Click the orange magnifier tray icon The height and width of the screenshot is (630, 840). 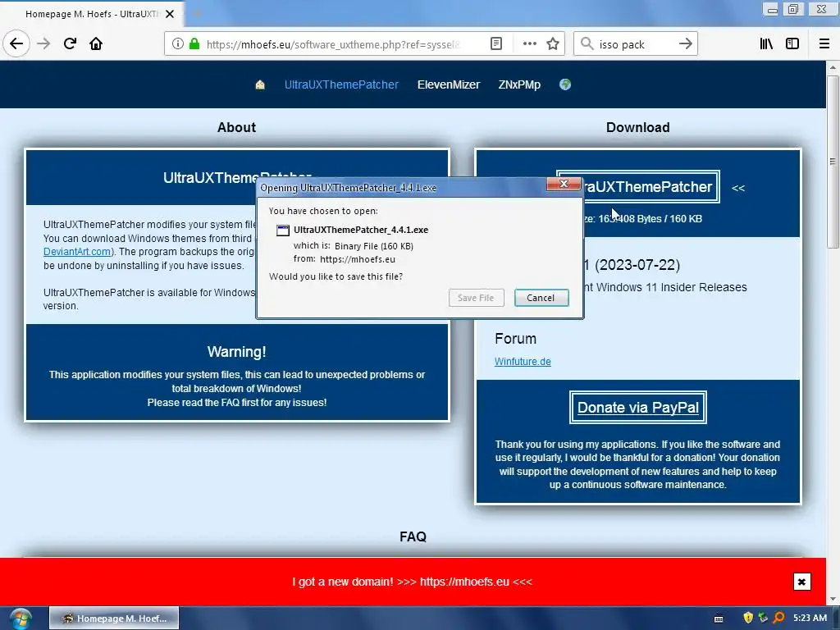point(779,619)
